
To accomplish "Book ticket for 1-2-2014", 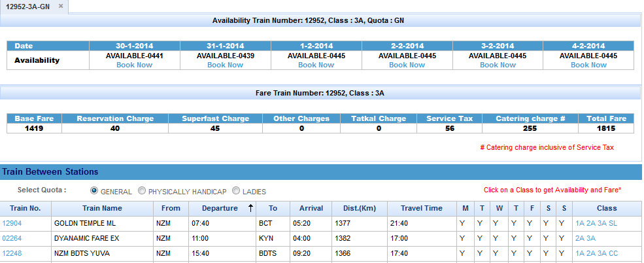I will tap(316, 65).
